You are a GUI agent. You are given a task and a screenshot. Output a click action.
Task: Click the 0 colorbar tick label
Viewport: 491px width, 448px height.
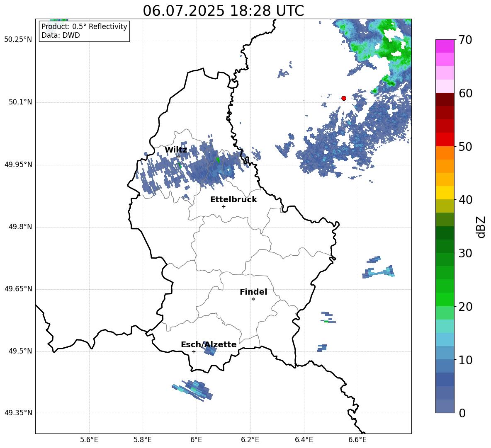[462, 413]
